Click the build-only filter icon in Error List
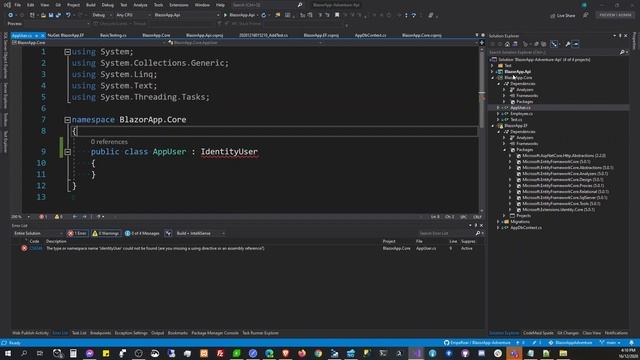Viewport: 640px width, 360px height. pos(168,233)
